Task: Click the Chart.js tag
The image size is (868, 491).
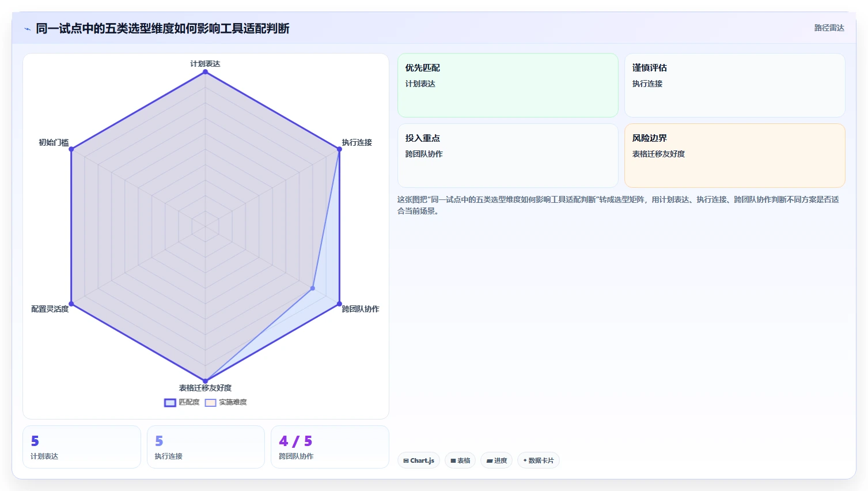Action: tap(419, 460)
